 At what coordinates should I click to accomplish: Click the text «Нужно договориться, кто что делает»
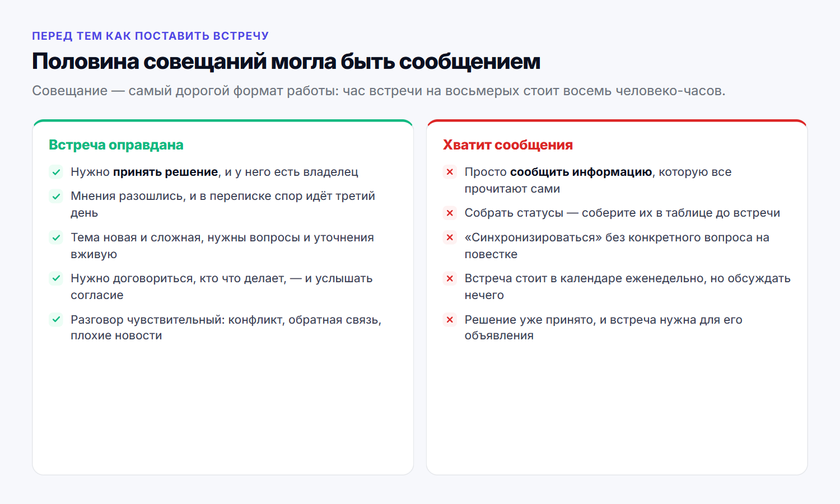click(x=222, y=287)
